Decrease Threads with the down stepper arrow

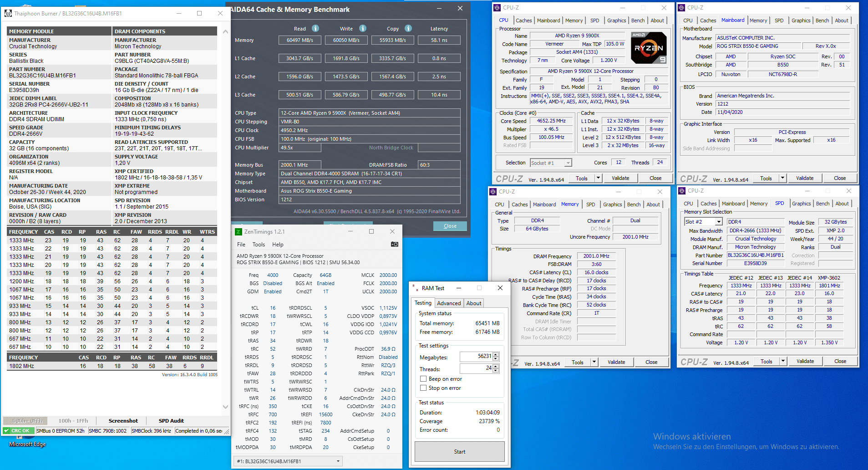click(496, 370)
